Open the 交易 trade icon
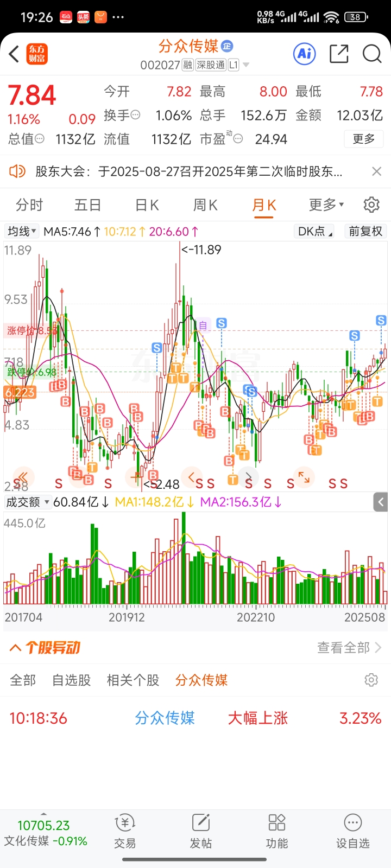 [x=125, y=831]
